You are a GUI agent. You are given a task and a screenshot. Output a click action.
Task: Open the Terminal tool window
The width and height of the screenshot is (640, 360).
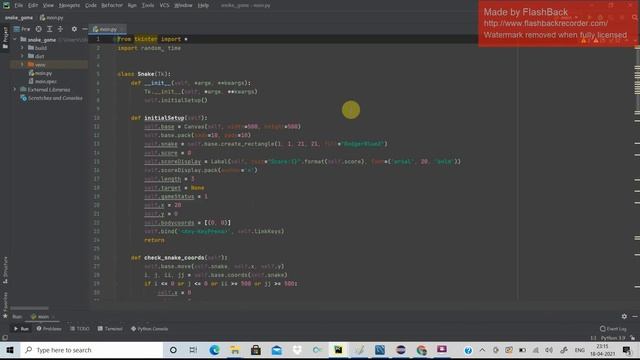pos(110,329)
